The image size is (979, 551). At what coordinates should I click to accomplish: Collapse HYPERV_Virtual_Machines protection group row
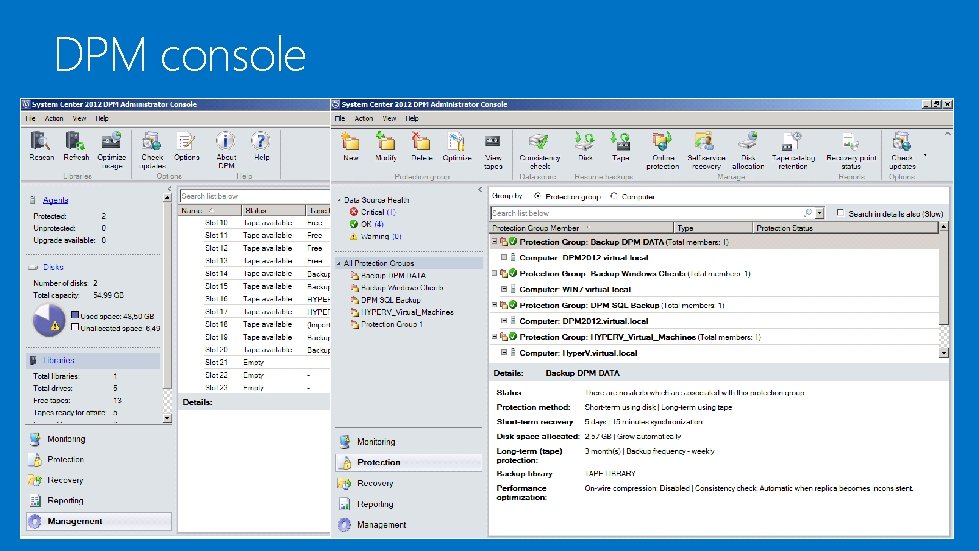(494, 337)
